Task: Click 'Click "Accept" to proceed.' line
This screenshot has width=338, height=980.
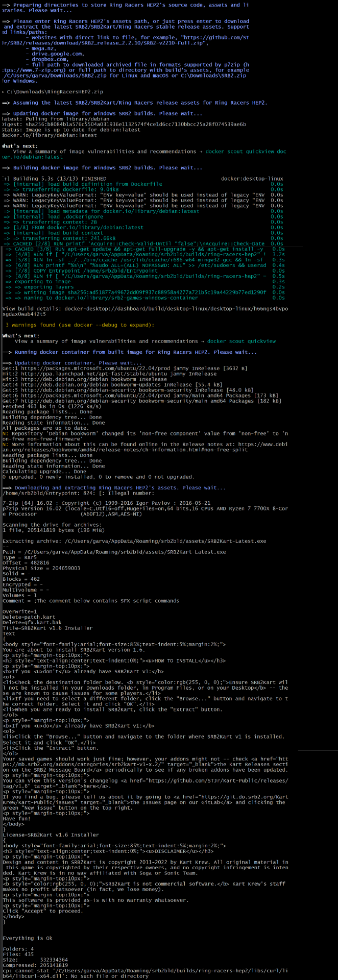Action: click(42, 911)
